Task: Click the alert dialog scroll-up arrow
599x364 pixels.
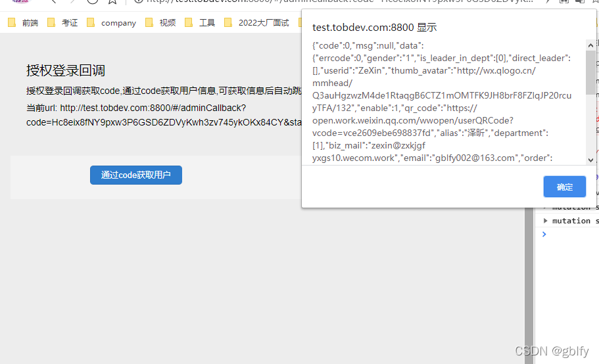Action: pyautogui.click(x=590, y=45)
